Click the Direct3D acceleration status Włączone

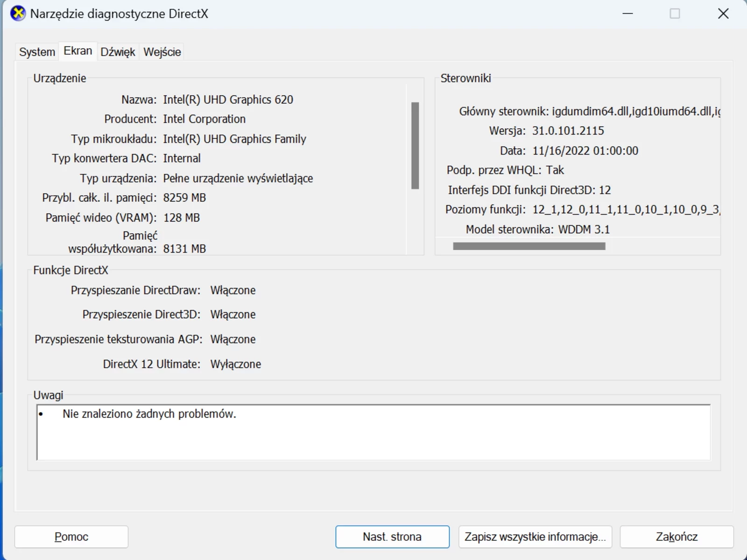click(x=233, y=315)
